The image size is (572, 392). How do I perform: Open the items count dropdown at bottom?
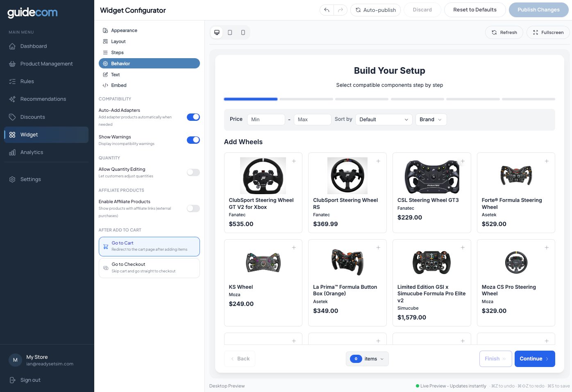(x=367, y=359)
